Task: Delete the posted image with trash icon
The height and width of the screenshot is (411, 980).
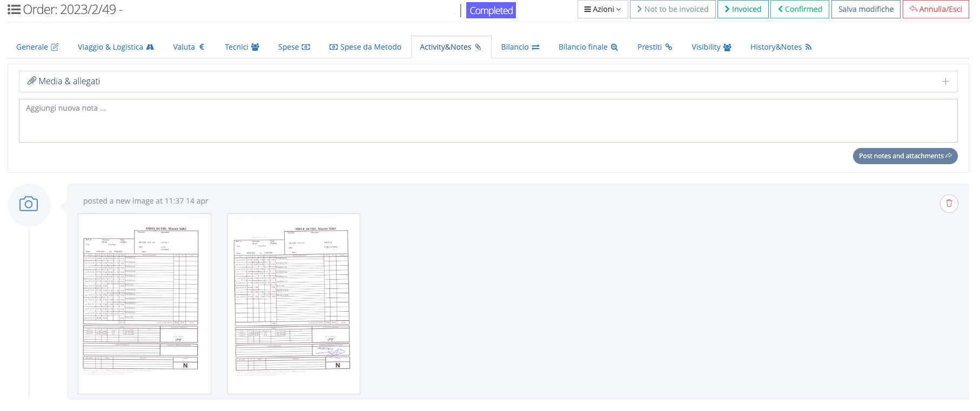Action: (x=949, y=204)
